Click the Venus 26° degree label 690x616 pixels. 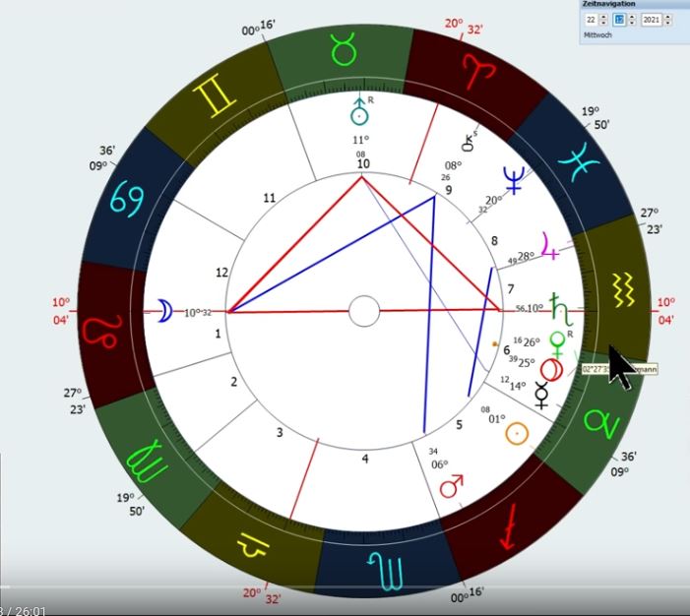[532, 341]
